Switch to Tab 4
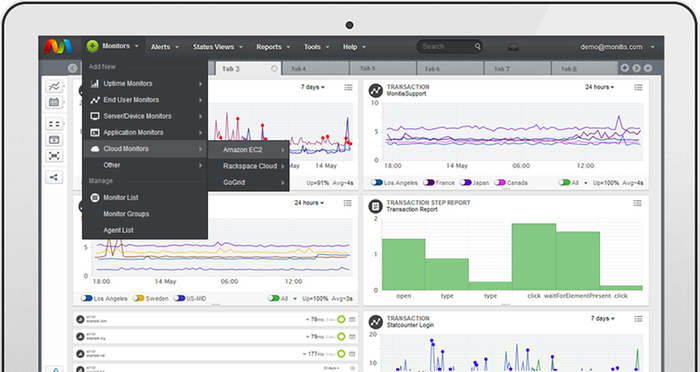The width and height of the screenshot is (700, 372). (315, 69)
